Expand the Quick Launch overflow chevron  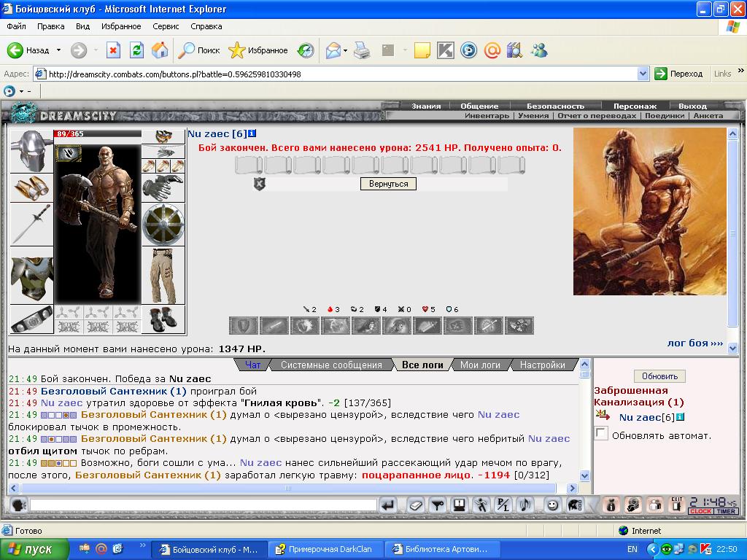click(142, 545)
